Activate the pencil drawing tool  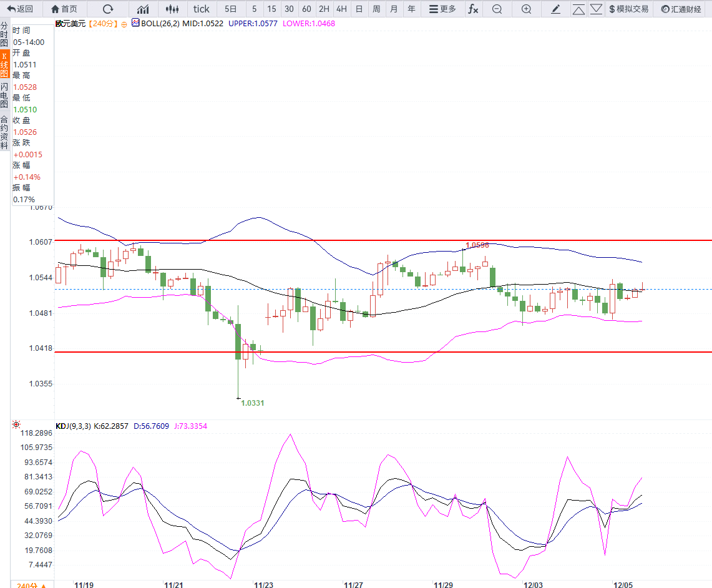(x=556, y=9)
